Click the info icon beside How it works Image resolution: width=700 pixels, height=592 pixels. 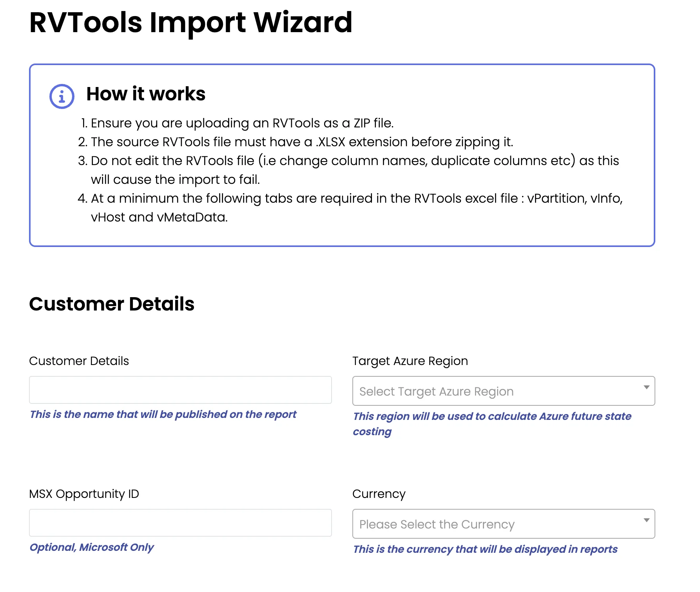tap(62, 96)
